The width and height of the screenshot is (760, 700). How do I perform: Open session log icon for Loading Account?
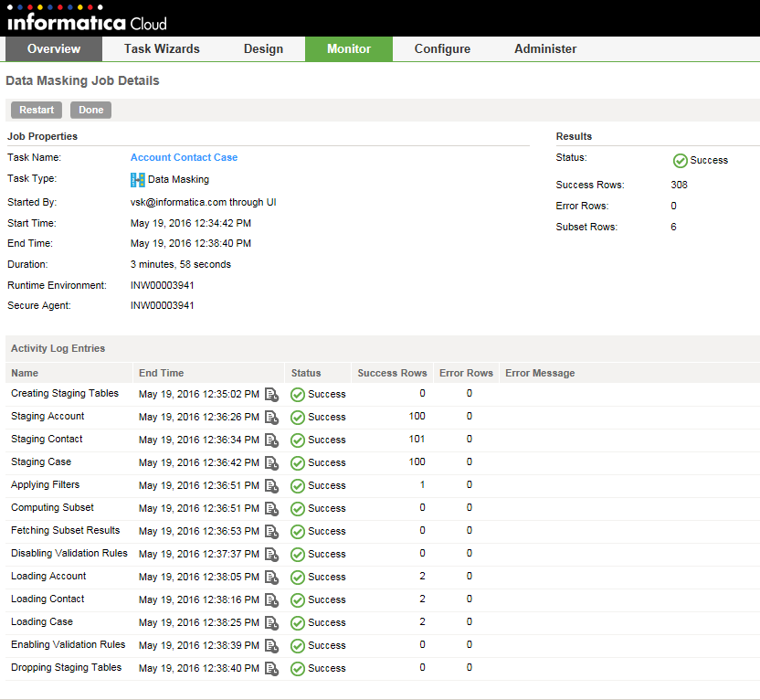click(271, 577)
